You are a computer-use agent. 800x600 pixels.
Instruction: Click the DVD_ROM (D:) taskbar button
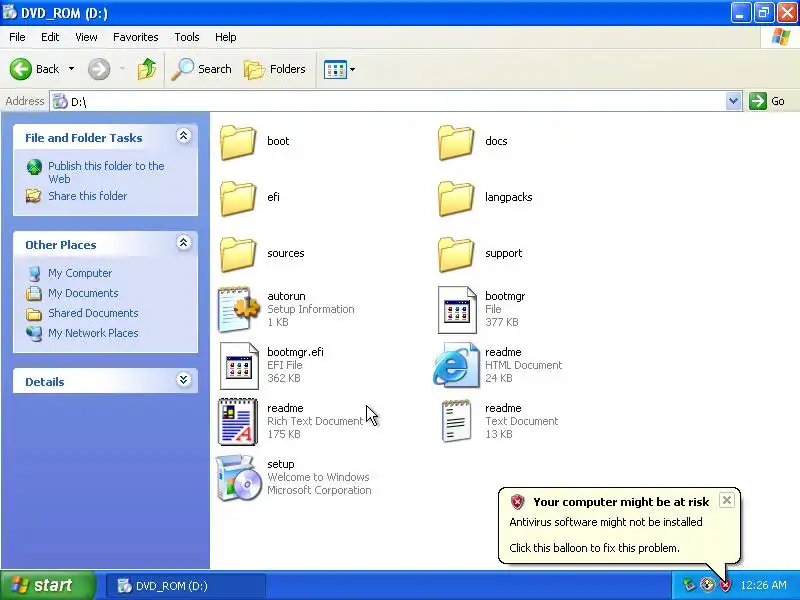pos(186,586)
